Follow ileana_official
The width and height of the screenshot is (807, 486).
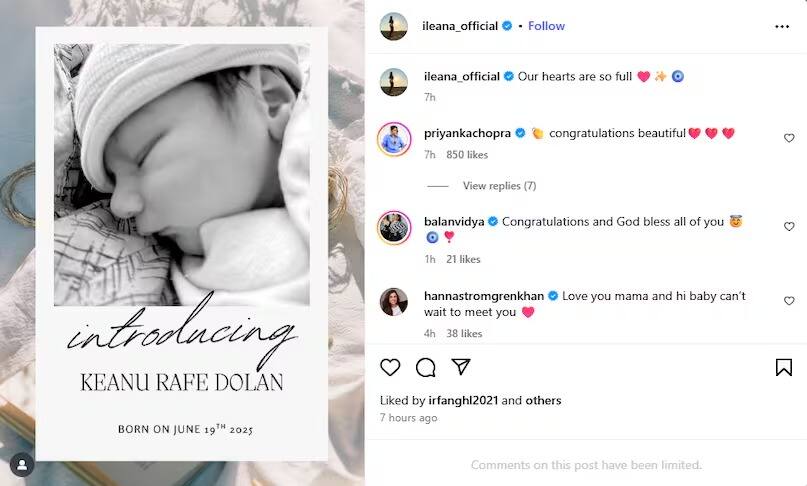pyautogui.click(x=546, y=26)
